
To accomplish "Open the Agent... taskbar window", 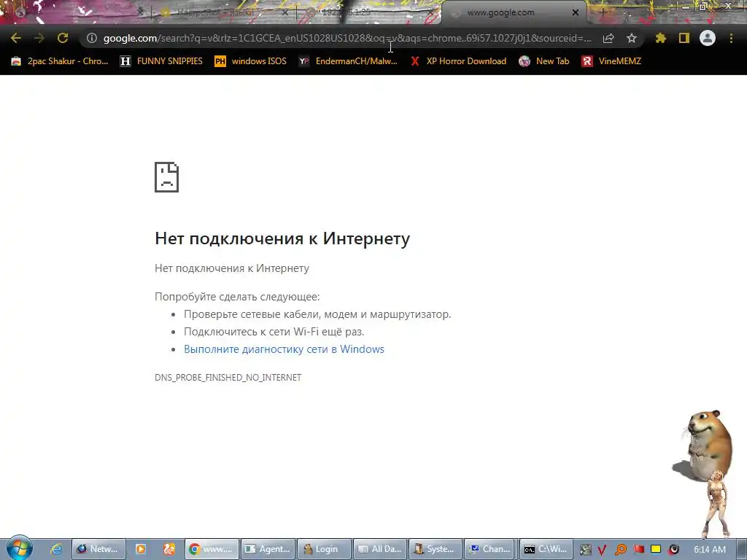I will [268, 549].
